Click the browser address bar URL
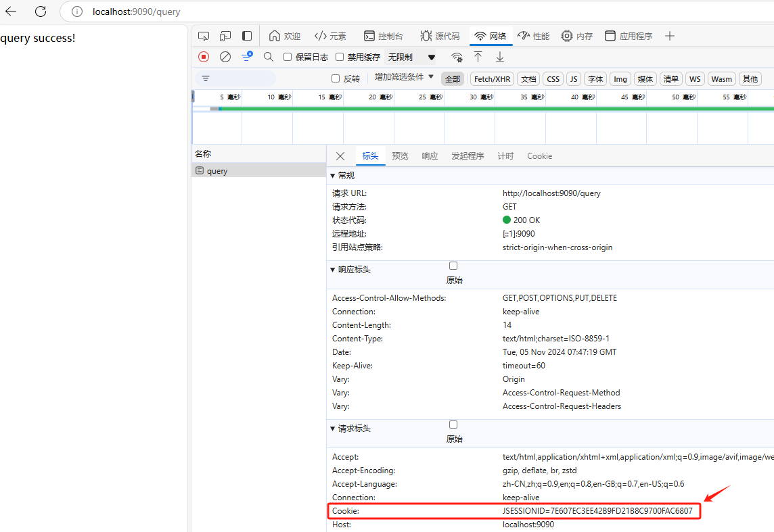This screenshot has width=774, height=532. 136,11
